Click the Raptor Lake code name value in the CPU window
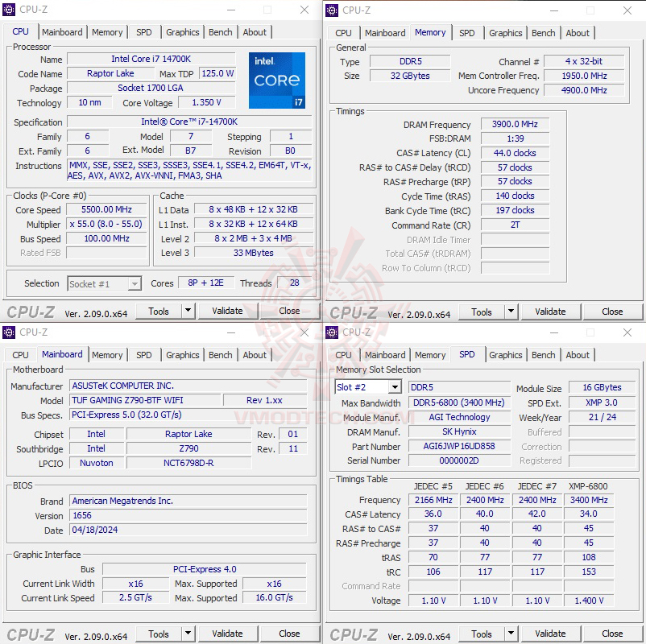 [110, 73]
